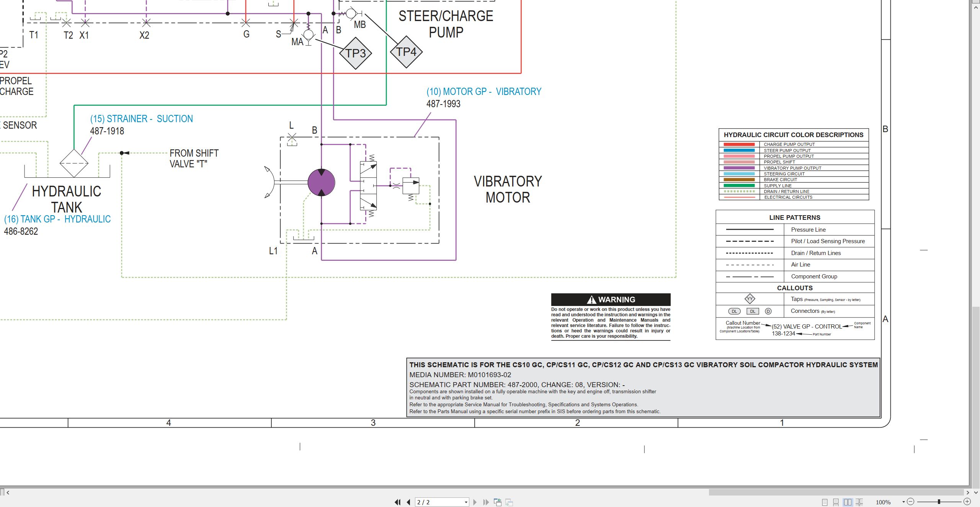Click the (52) VALVE GP - CONTROL example
The image size is (980, 507).
807,327
